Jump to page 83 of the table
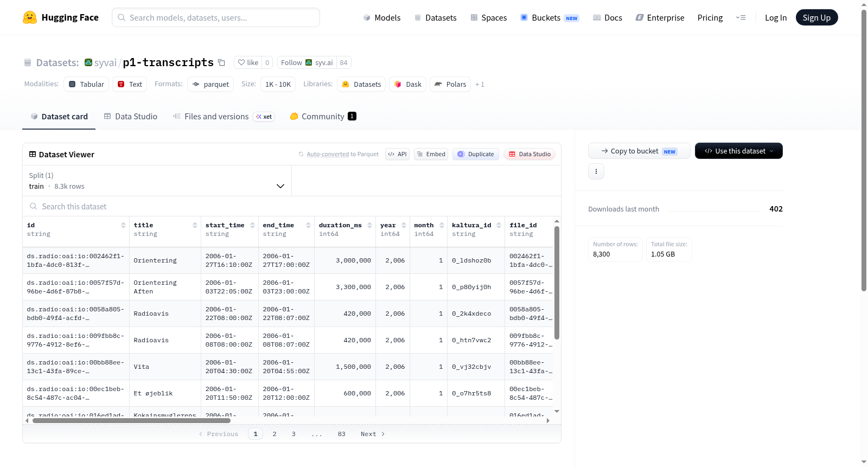 (341, 434)
